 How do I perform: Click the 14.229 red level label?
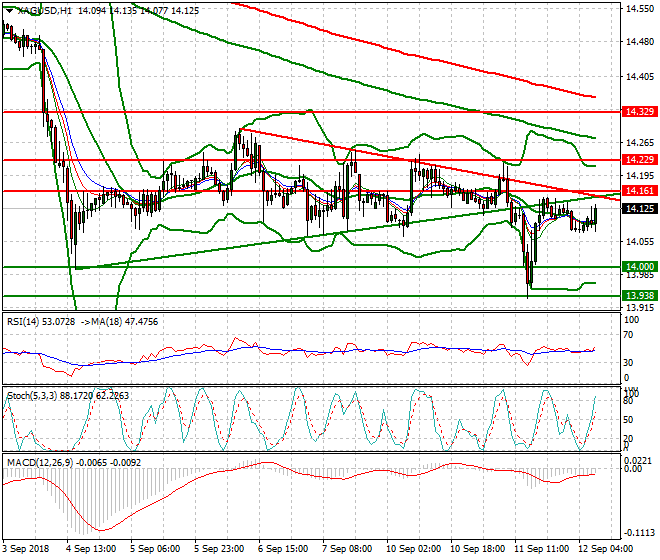pos(640,160)
